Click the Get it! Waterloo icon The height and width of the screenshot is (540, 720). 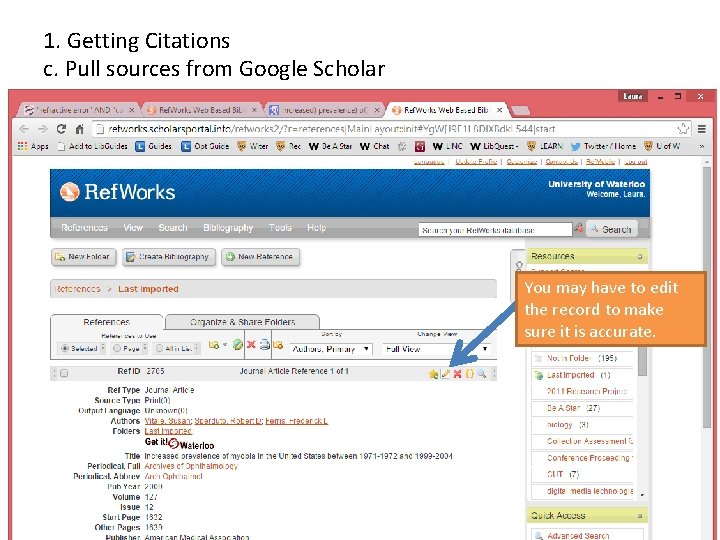point(180,443)
